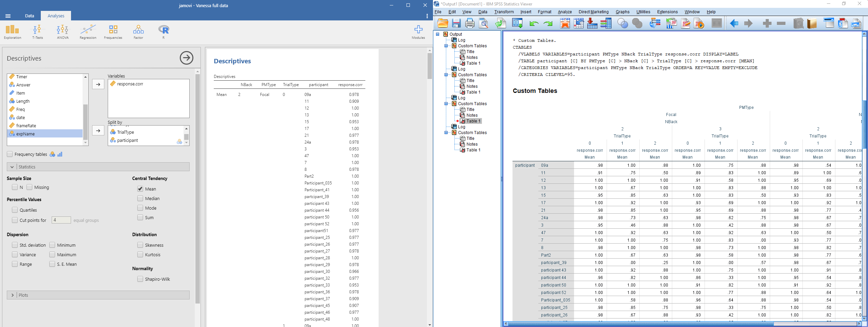
Task: Collapse the third Custom Tables node
Action: 446,103
